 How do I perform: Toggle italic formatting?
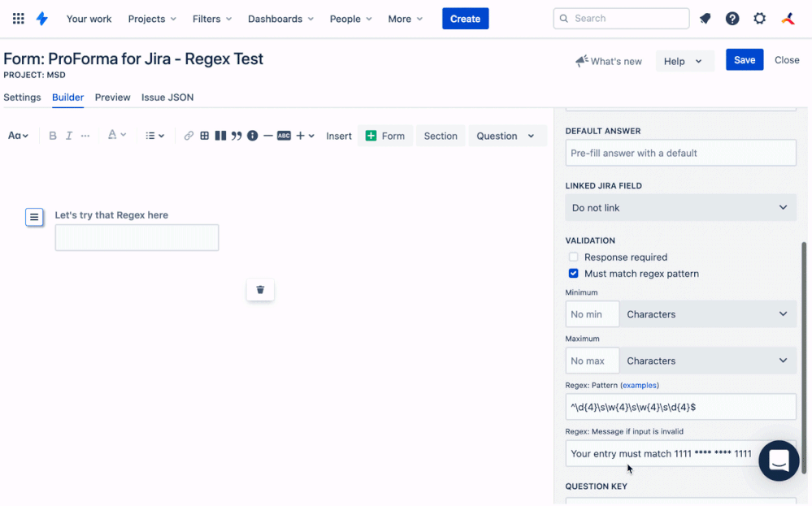[x=68, y=136]
